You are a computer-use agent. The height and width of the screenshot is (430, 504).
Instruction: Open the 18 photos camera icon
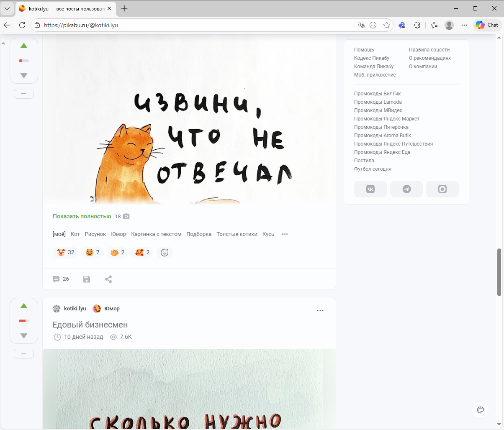tap(126, 216)
